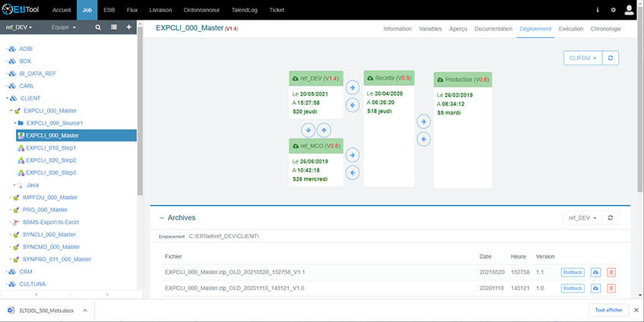This screenshot has width=644, height=322.
Task: Open the Livraison menu
Action: [160, 10]
